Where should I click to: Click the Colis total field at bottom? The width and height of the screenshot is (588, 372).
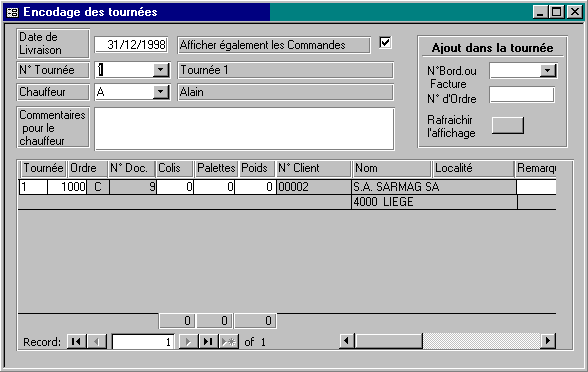(177, 321)
